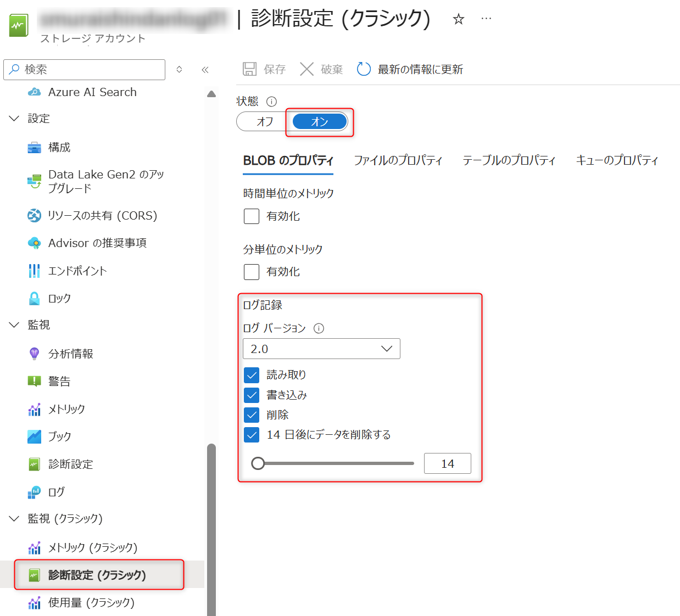
Task: Enable 時間単位のメトリック checkbox
Action: click(251, 216)
